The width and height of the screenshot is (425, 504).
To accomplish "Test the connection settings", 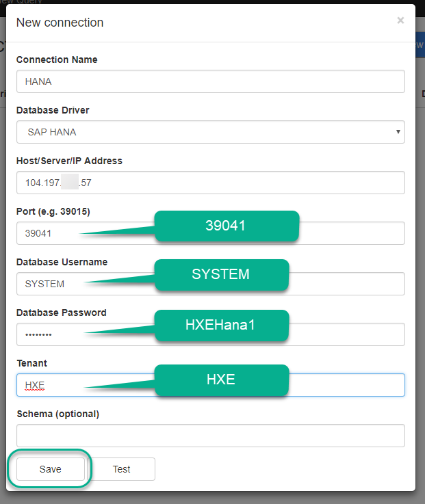I will coord(121,469).
